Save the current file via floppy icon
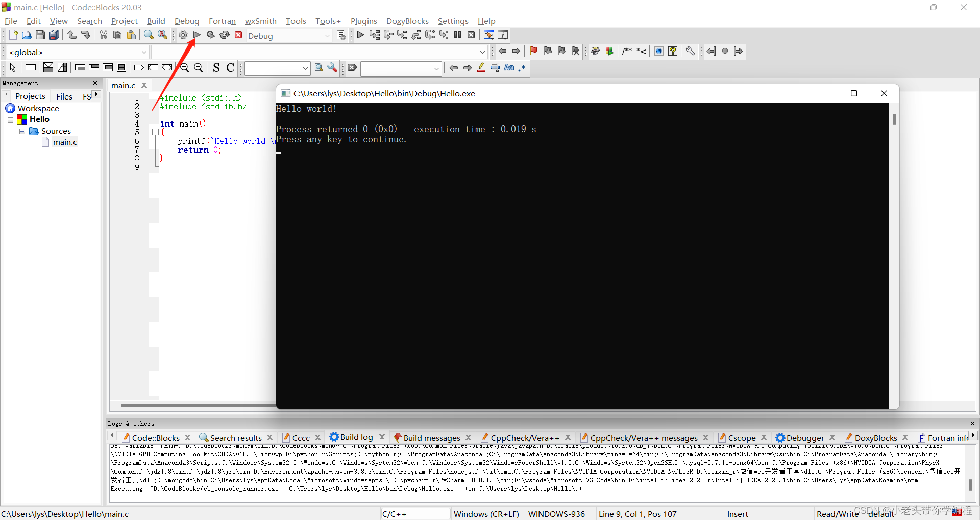The width and height of the screenshot is (980, 520). 40,35
